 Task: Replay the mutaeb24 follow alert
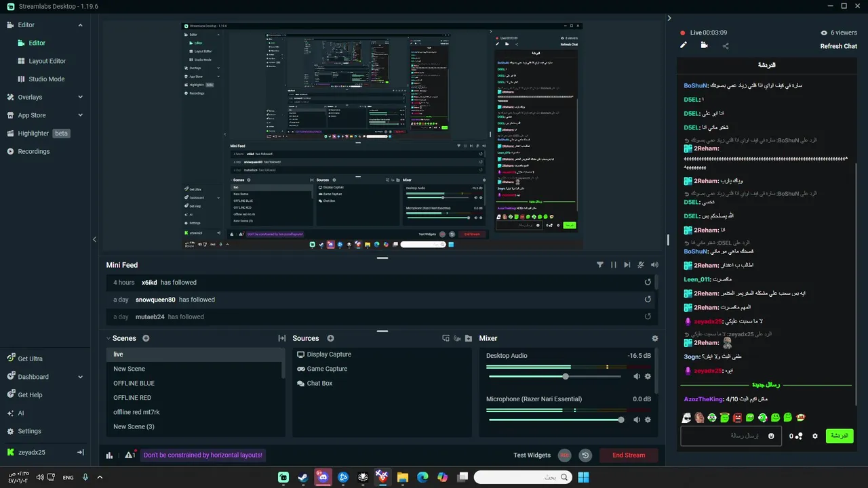(648, 317)
